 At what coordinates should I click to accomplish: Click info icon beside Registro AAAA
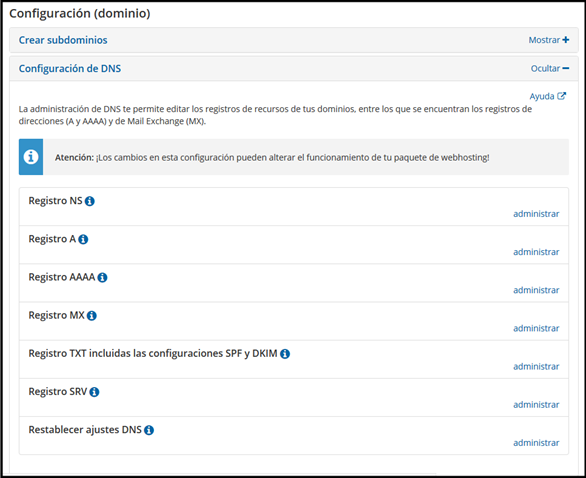(102, 277)
